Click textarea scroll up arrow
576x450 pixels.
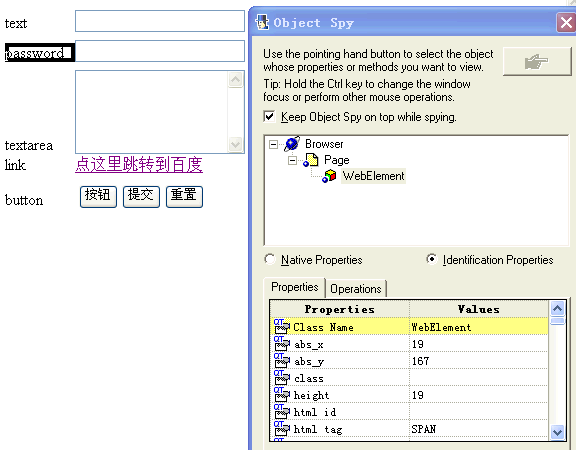click(x=235, y=79)
